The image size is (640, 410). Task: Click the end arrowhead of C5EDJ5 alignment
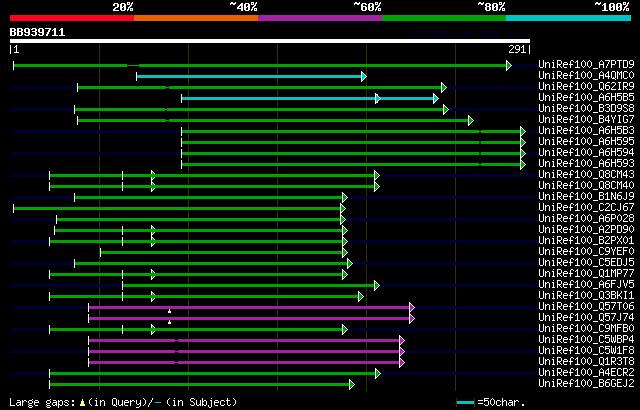350,263
